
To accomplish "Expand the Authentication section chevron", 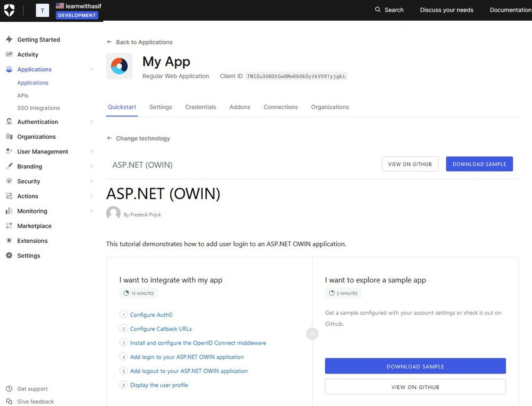I will [91, 121].
